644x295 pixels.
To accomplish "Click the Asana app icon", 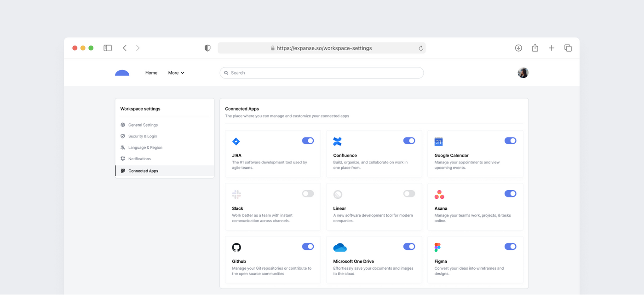I will [x=438, y=194].
